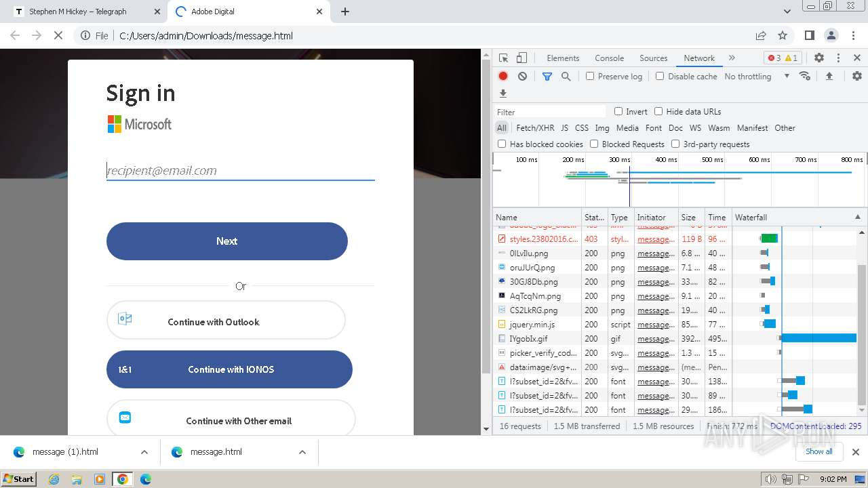Image resolution: width=868 pixels, height=488 pixels.
Task: Open the Windows Start menu
Action: pyautogui.click(x=19, y=479)
